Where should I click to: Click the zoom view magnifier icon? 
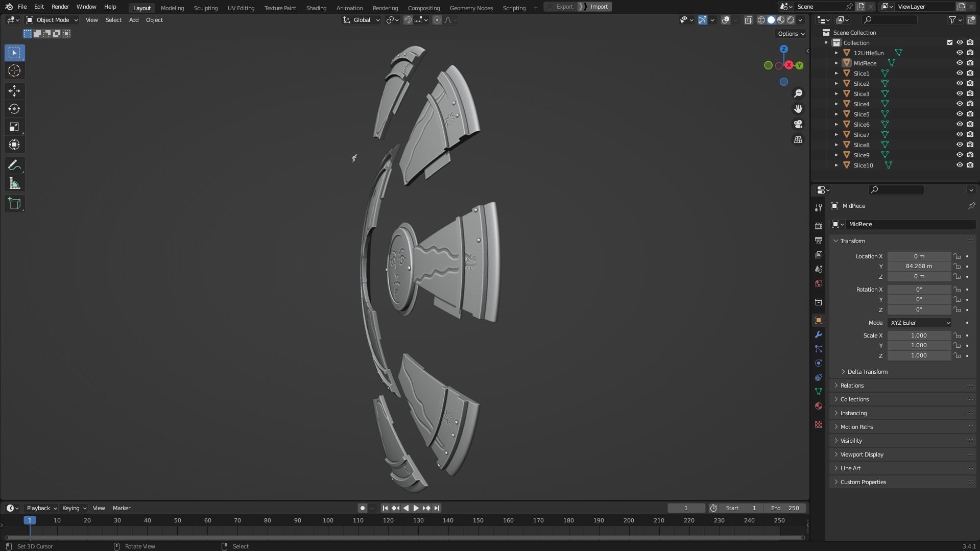[x=798, y=93]
